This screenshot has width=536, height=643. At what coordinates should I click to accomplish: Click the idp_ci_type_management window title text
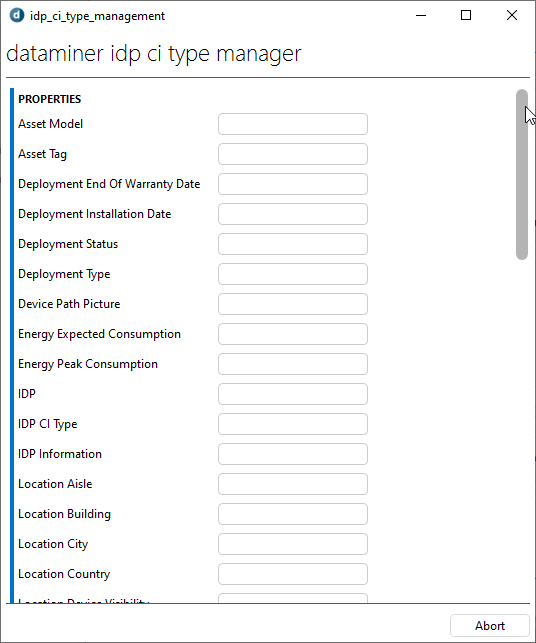pos(97,16)
